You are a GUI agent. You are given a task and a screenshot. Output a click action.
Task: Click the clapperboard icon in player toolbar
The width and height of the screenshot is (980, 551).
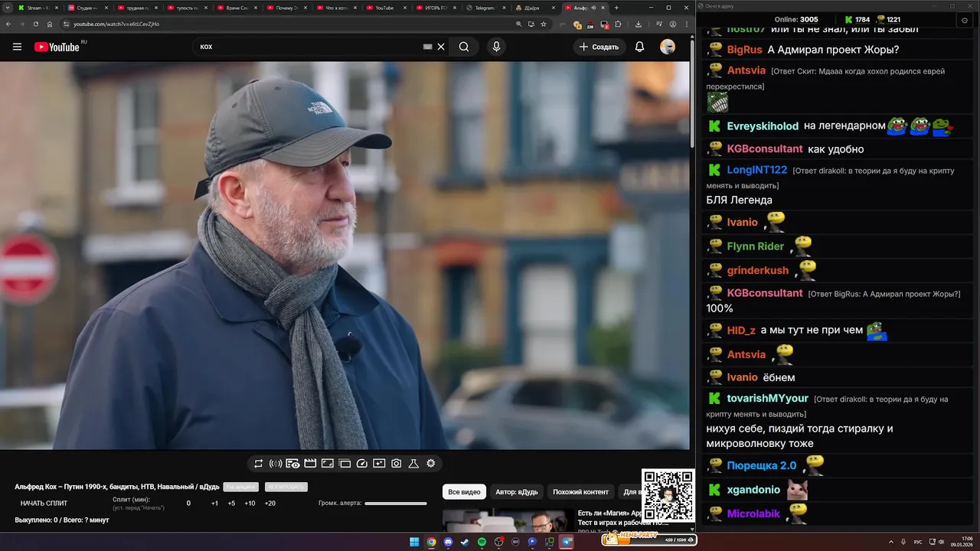(310, 464)
